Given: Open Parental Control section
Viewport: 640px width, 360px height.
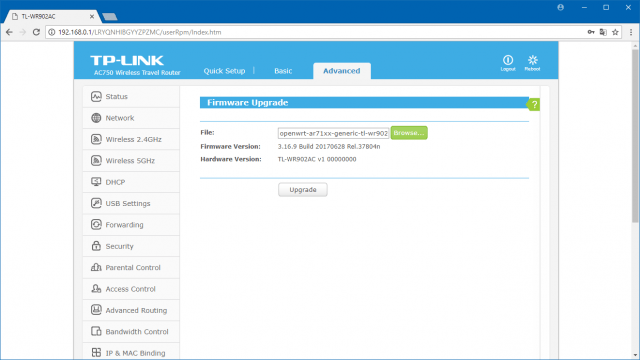Looking at the screenshot, I should (131, 268).
